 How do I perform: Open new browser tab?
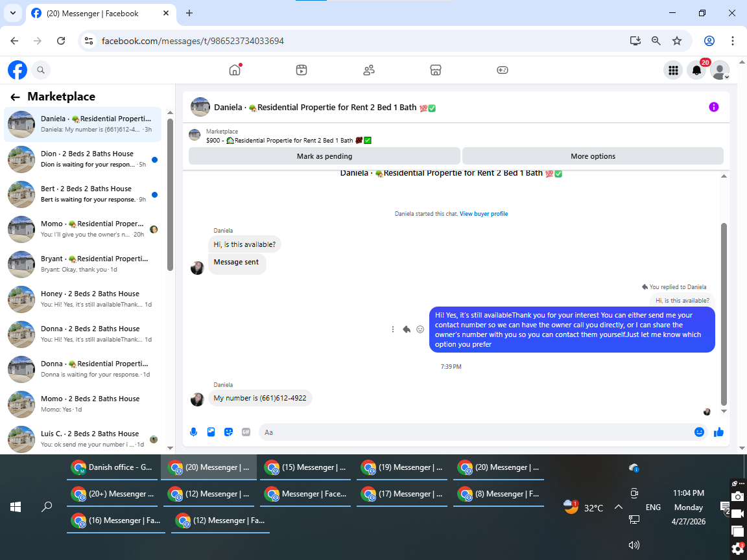point(189,14)
